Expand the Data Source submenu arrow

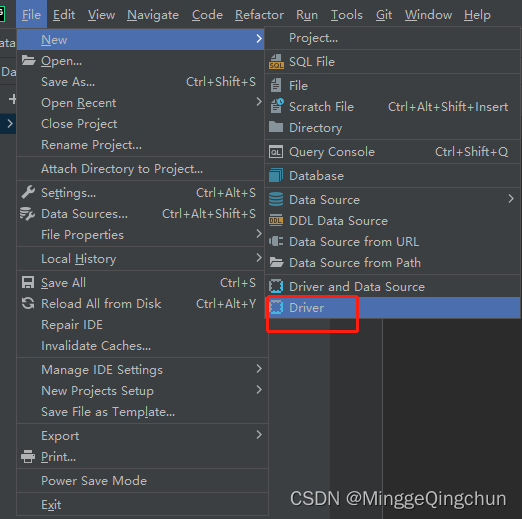pyautogui.click(x=511, y=199)
